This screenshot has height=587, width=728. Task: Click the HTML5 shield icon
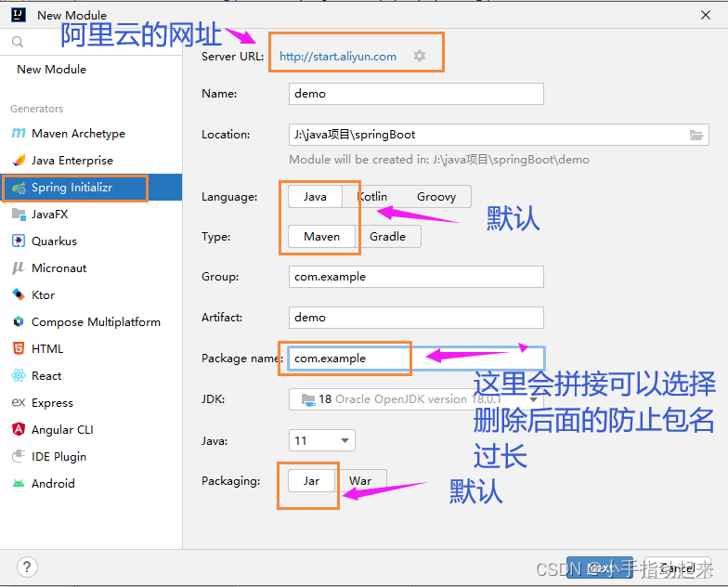(x=19, y=349)
